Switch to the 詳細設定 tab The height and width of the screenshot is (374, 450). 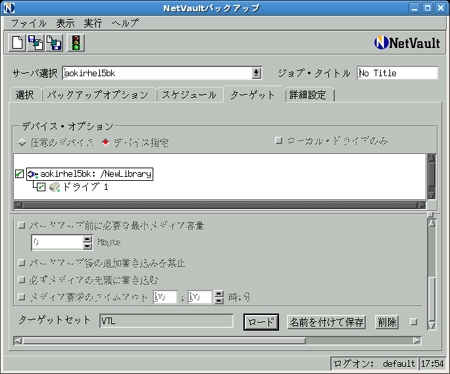[x=308, y=95]
